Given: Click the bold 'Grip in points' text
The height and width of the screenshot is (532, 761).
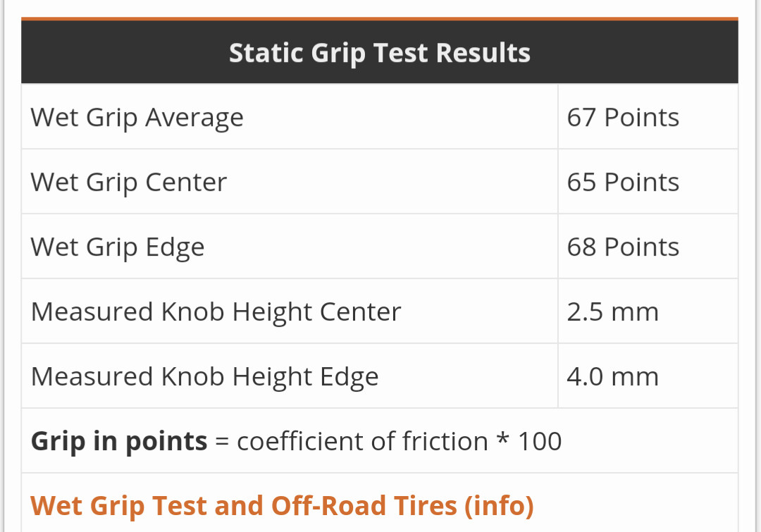Looking at the screenshot, I should [x=119, y=442].
